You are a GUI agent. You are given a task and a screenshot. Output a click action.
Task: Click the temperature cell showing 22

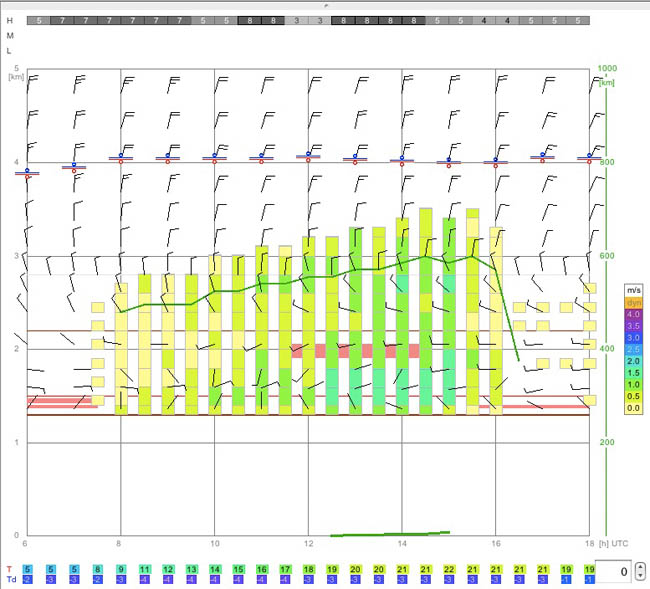449,568
